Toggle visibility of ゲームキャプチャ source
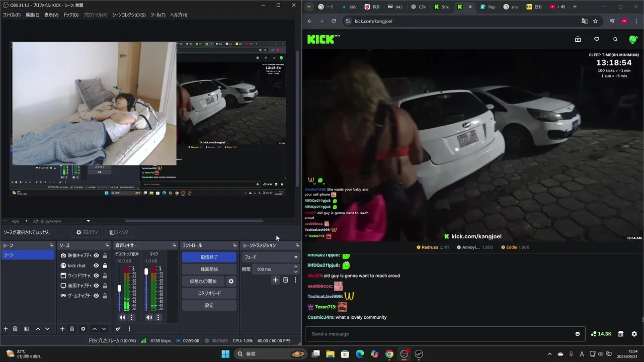Screen dimensions: 644x362 pyautogui.click(x=96, y=296)
